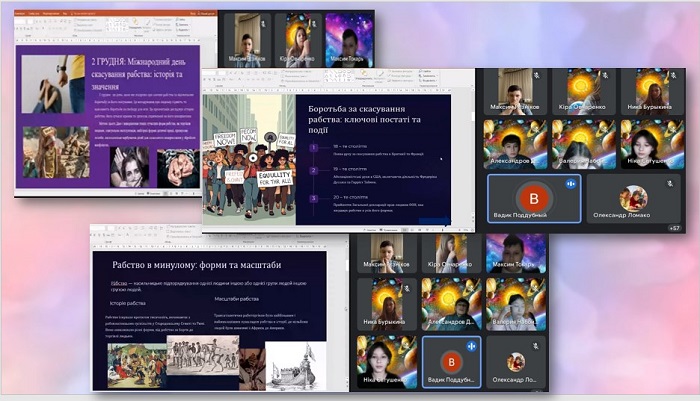Viewport: 700px width, 401px height.
Task: Open the +57 more participants badge
Action: coord(675,228)
